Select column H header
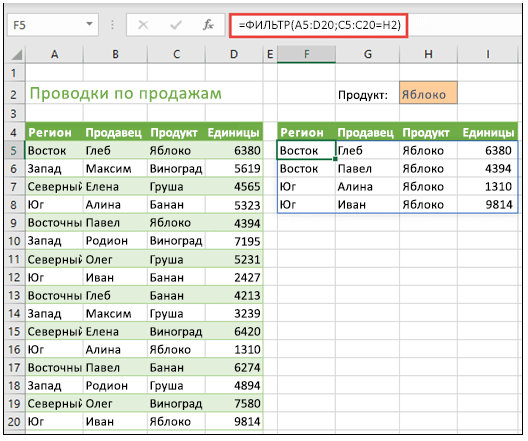Viewport: 528px width, 441px height. coord(428,54)
